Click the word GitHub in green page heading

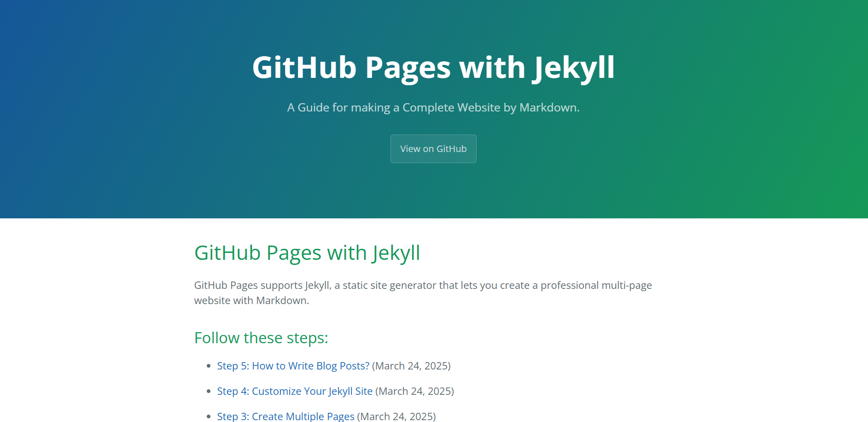click(x=227, y=253)
